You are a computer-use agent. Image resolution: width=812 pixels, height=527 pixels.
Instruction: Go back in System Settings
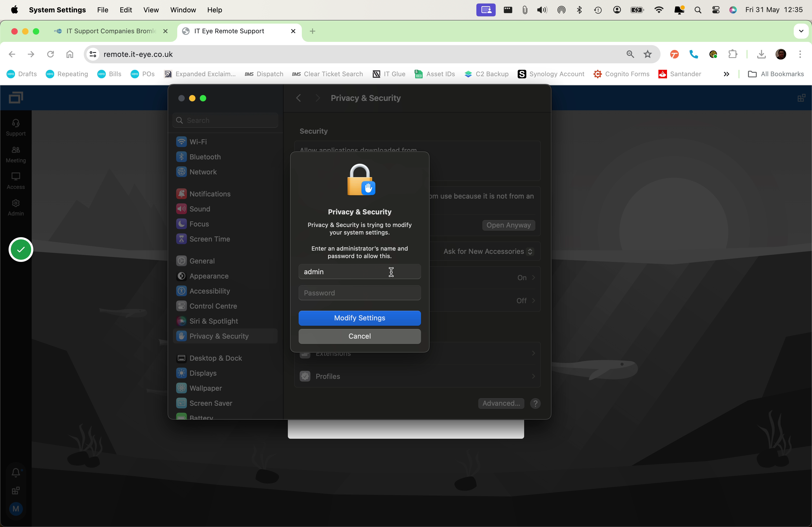(299, 98)
